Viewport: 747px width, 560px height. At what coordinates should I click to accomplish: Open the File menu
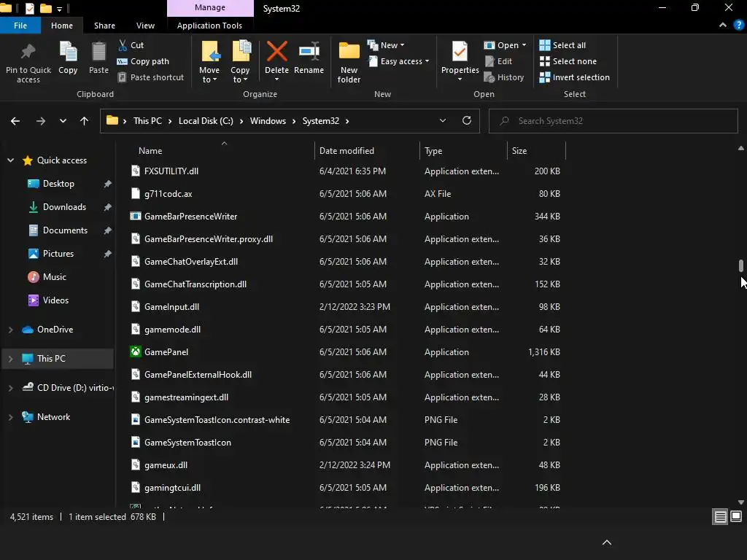pos(20,26)
